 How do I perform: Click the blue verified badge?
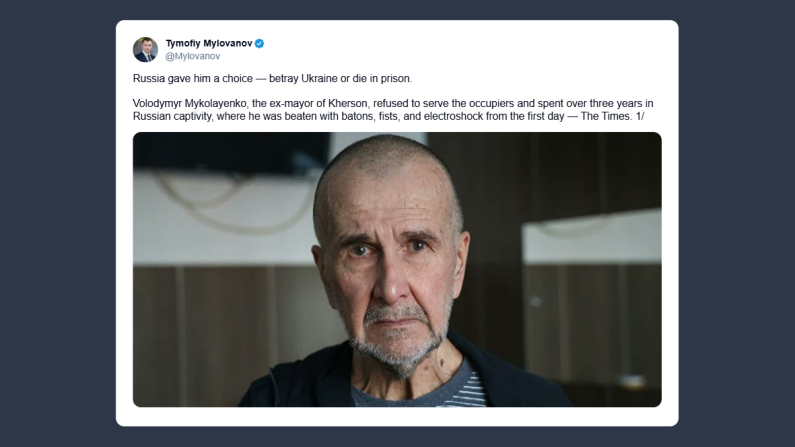coord(259,44)
